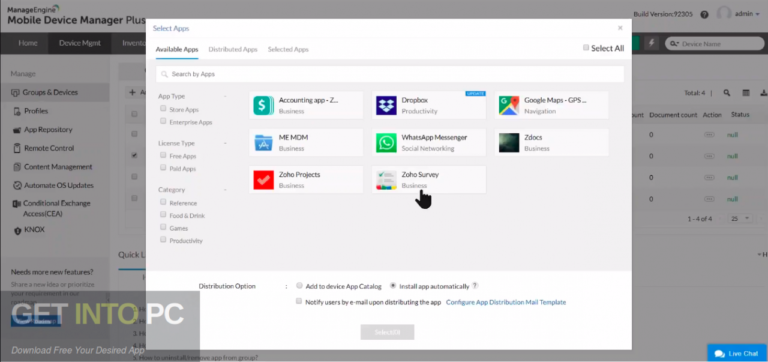Select Install app automatically option
The image size is (768, 362).
pos(393,286)
